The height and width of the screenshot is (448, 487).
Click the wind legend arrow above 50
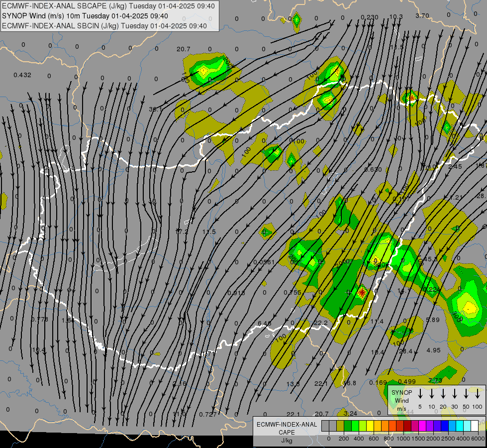point(466,394)
